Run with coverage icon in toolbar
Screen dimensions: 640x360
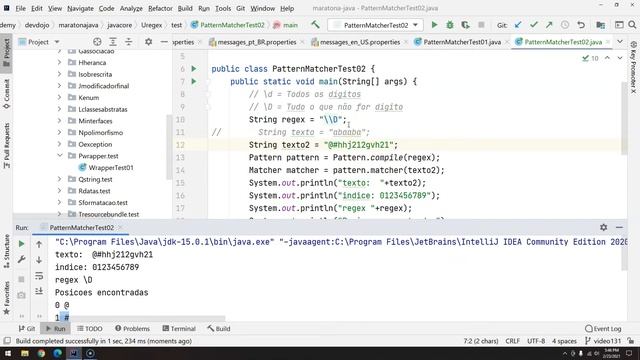tap(465, 25)
